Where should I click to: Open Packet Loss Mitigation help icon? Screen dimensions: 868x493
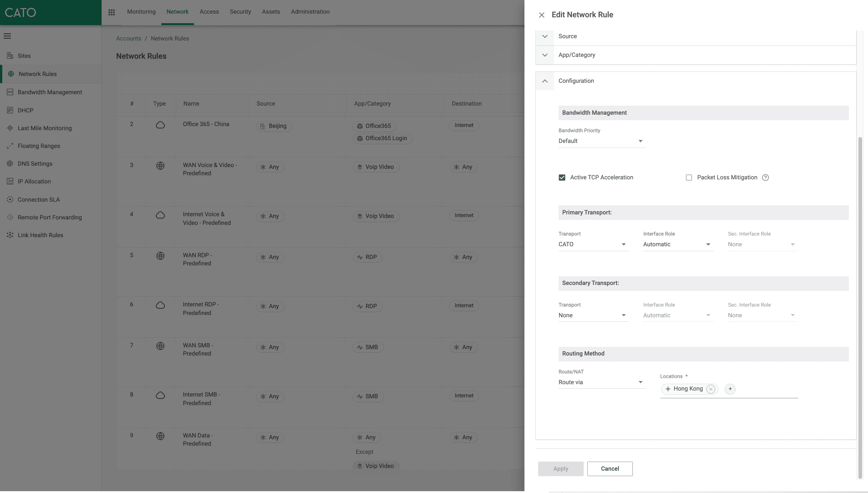click(765, 178)
